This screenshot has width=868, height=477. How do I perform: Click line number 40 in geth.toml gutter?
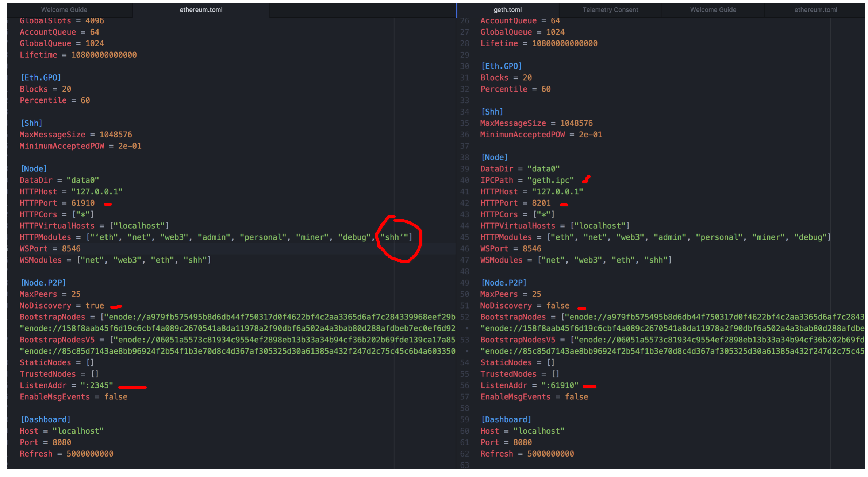tap(464, 180)
